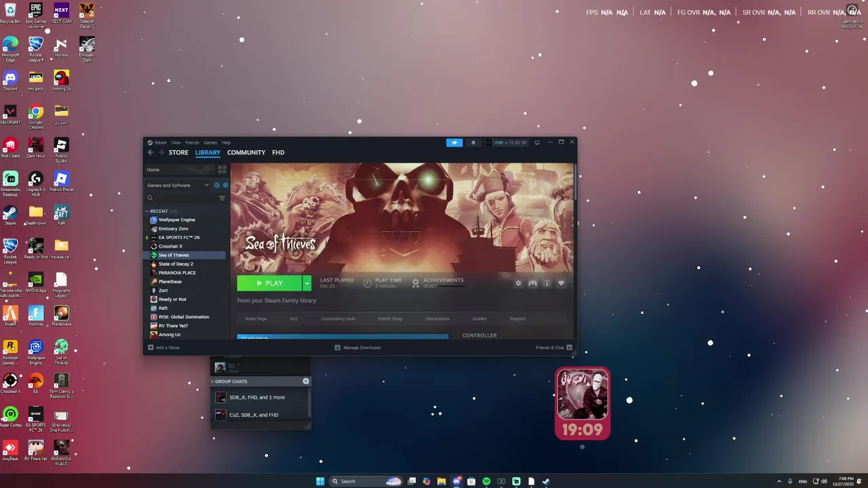This screenshot has width=868, height=488.
Task: Toggle sort by recent activity clock icon
Action: pos(217,185)
